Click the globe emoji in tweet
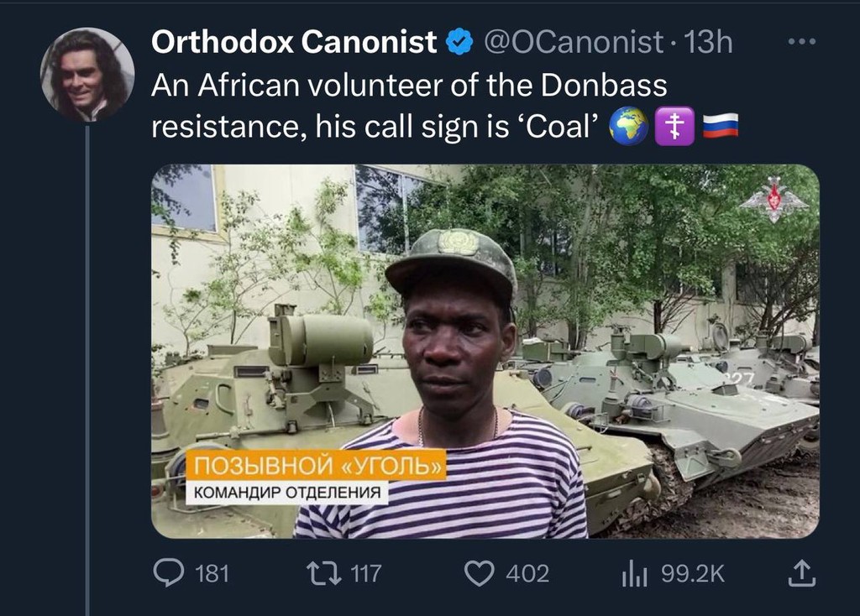The image size is (860, 616). coord(628,126)
